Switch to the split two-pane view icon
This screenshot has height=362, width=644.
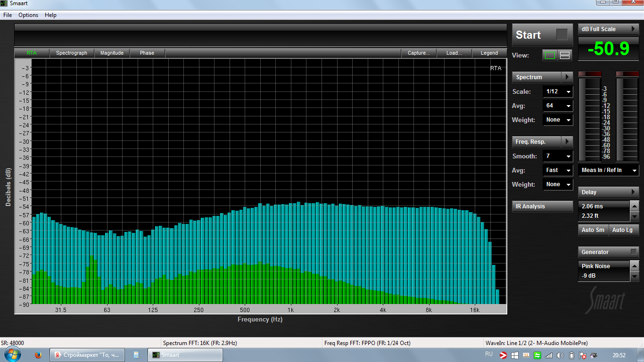point(564,55)
